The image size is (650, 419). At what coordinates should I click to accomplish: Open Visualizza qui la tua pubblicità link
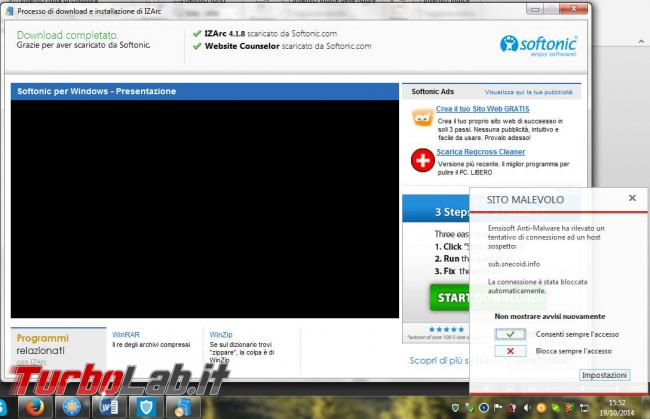pyautogui.click(x=529, y=92)
